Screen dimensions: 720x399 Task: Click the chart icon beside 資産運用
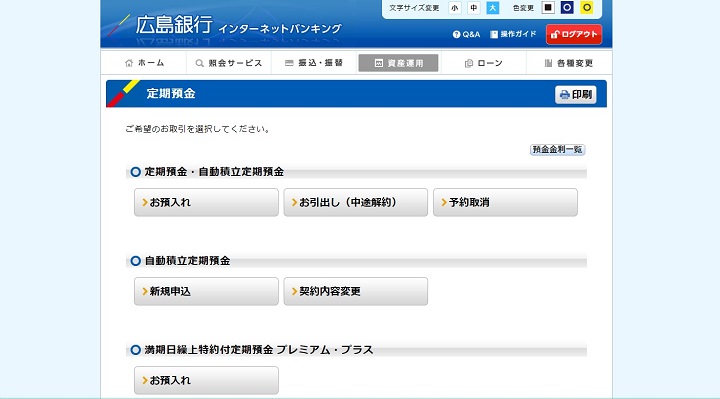pyautogui.click(x=379, y=63)
